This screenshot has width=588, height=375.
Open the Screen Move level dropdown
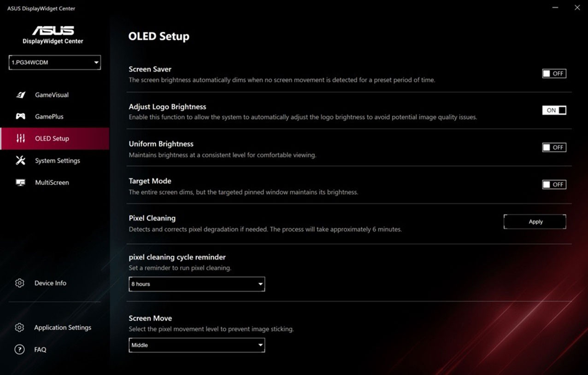point(197,345)
